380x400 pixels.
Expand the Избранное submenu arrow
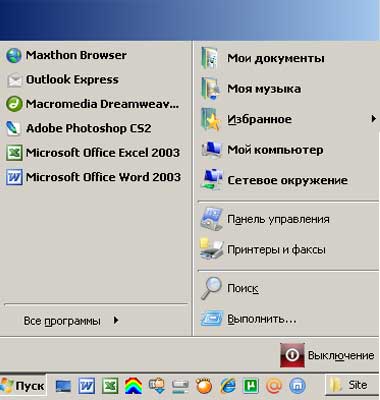point(374,119)
